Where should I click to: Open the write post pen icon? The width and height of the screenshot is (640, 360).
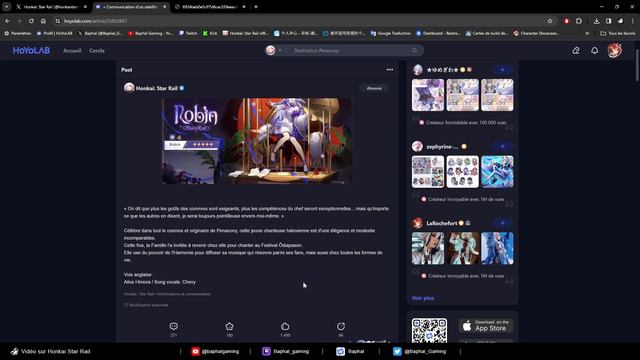coord(576,51)
